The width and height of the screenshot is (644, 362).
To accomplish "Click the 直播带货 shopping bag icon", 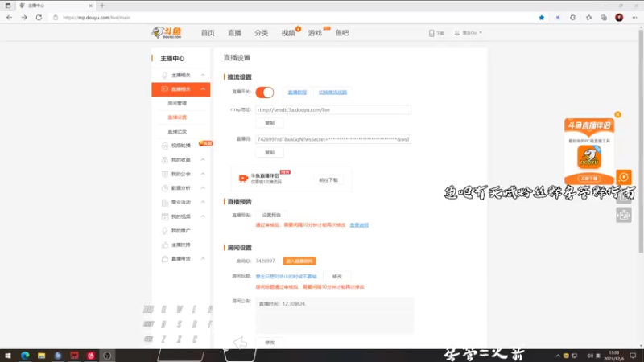I will click(165, 259).
